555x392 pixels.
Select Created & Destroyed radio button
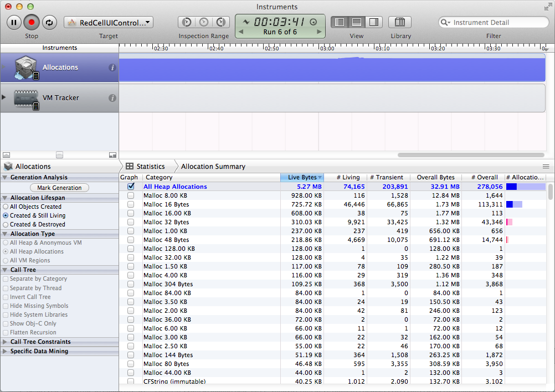[6, 224]
